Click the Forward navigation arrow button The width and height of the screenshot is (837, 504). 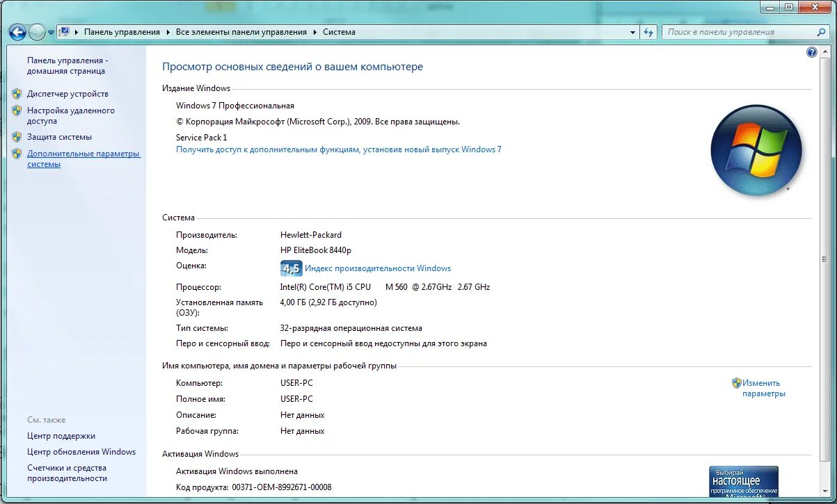click(37, 32)
